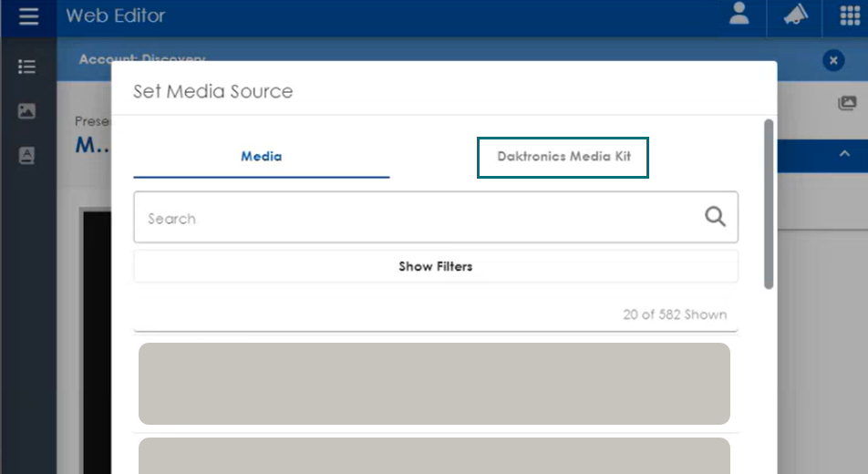This screenshot has height=474, width=868.
Task: Open the list view sidebar icon
Action: 26,67
